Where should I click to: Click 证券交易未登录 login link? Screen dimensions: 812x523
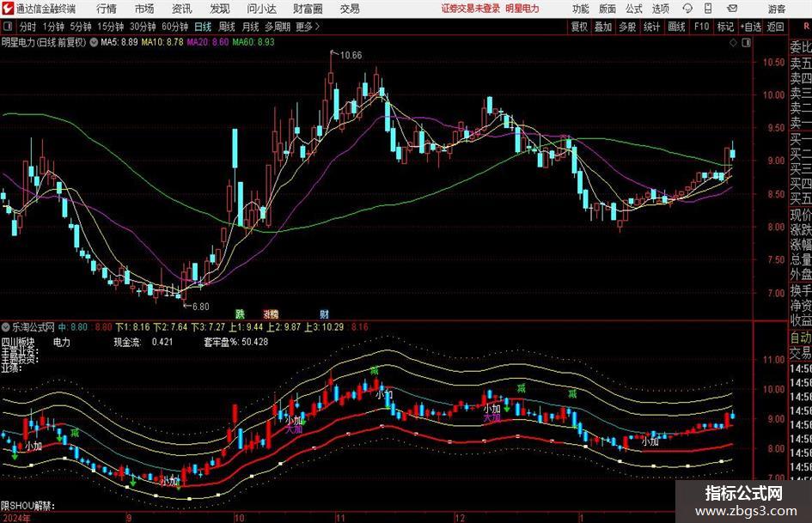pos(471,9)
